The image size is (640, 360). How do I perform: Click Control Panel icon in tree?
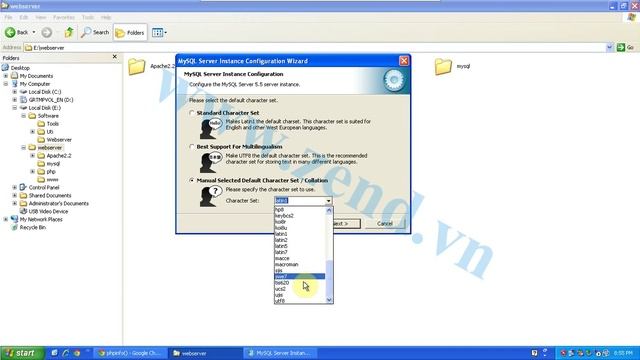tap(23, 187)
